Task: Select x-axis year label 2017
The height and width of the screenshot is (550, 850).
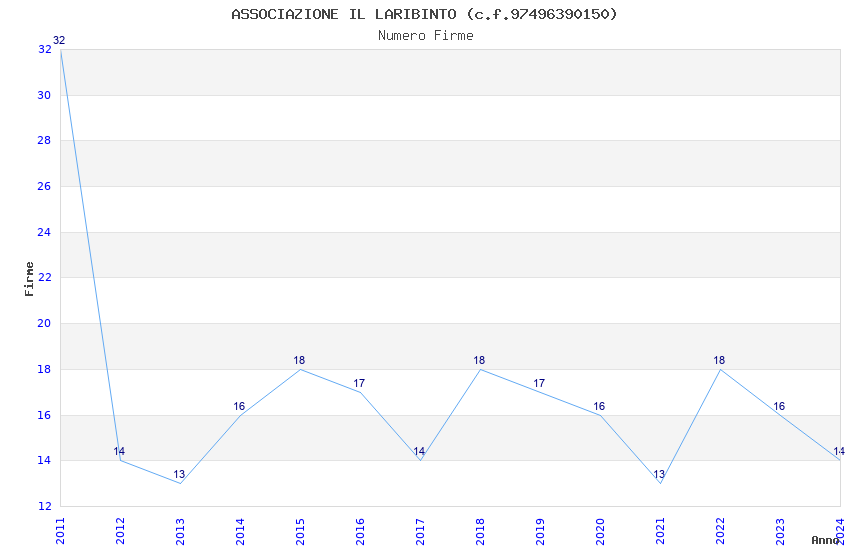Action: [x=420, y=531]
